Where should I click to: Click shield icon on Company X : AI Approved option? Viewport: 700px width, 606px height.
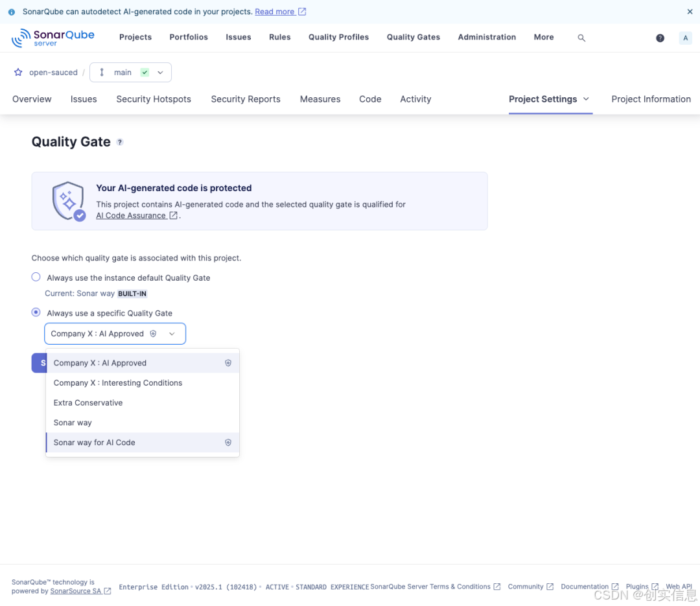tap(228, 363)
